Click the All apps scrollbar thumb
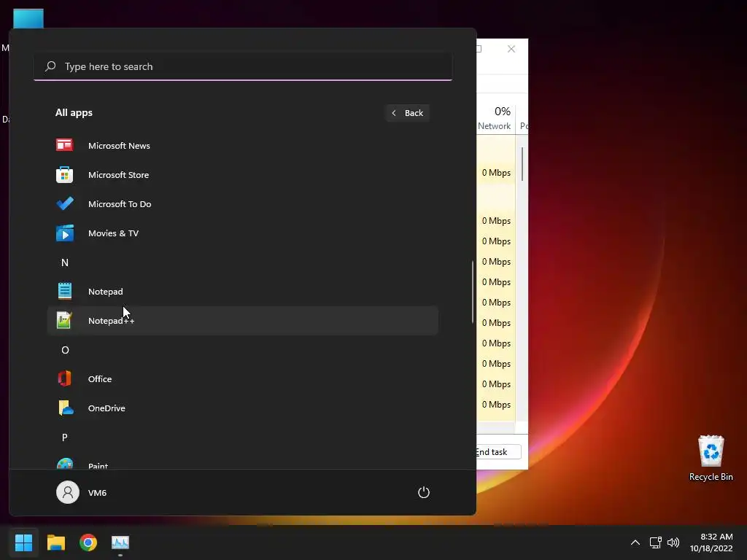 pyautogui.click(x=473, y=292)
